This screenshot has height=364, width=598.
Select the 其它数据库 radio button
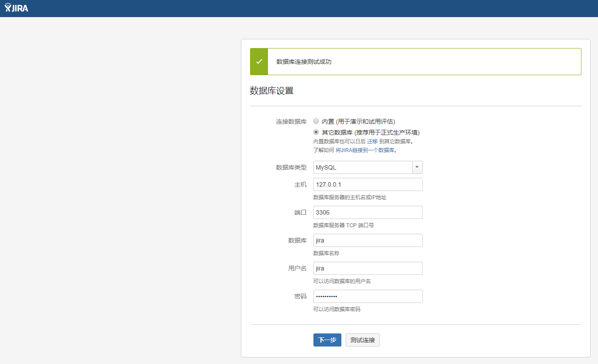tap(316, 132)
